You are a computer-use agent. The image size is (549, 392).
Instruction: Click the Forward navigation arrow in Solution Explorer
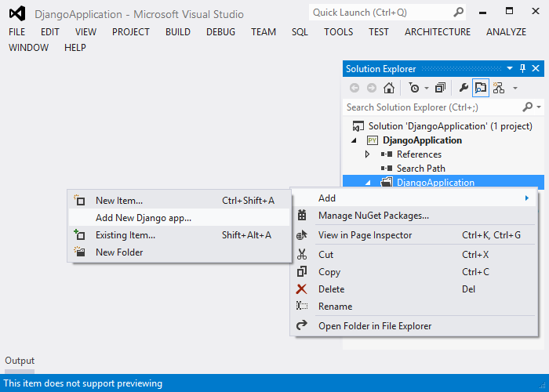[x=372, y=88]
